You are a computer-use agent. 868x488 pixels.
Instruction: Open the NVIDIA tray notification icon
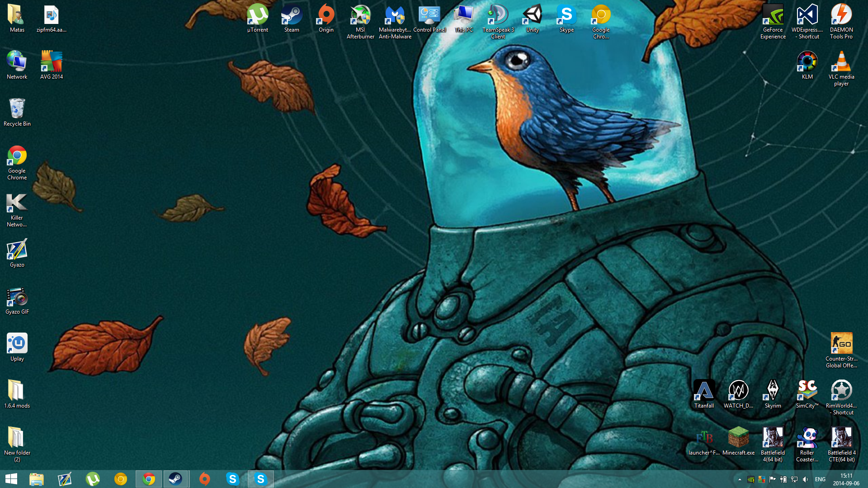751,479
